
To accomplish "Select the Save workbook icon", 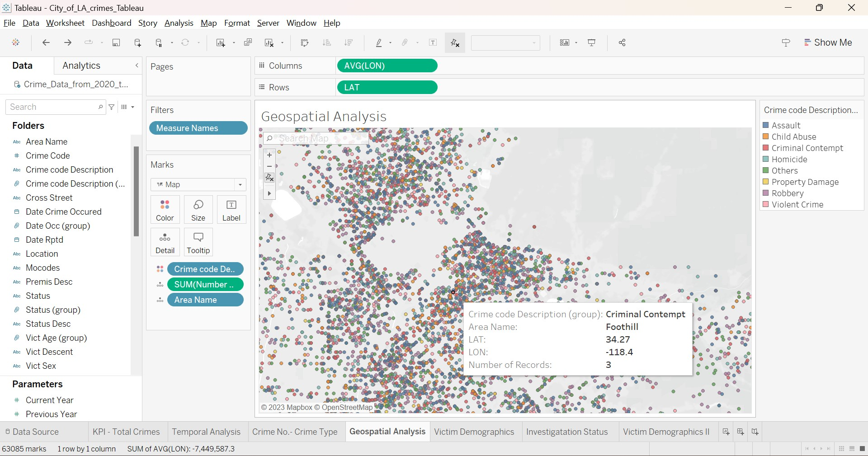I will click(116, 42).
